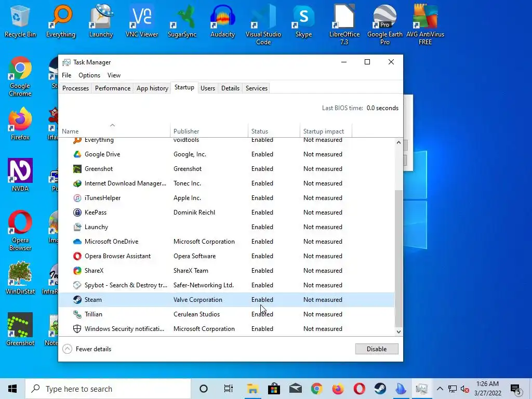The image size is (532, 399).
Task: Open the File menu in Task Manager
Action: 66,75
